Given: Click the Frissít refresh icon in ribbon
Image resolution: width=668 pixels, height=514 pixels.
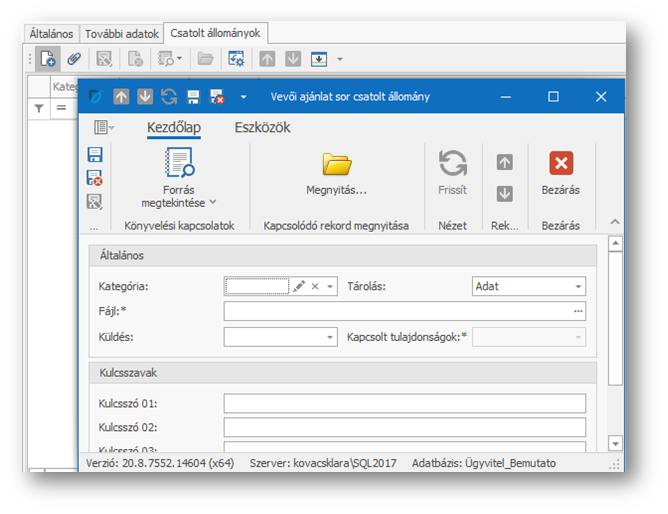Looking at the screenshot, I should pyautogui.click(x=452, y=164).
